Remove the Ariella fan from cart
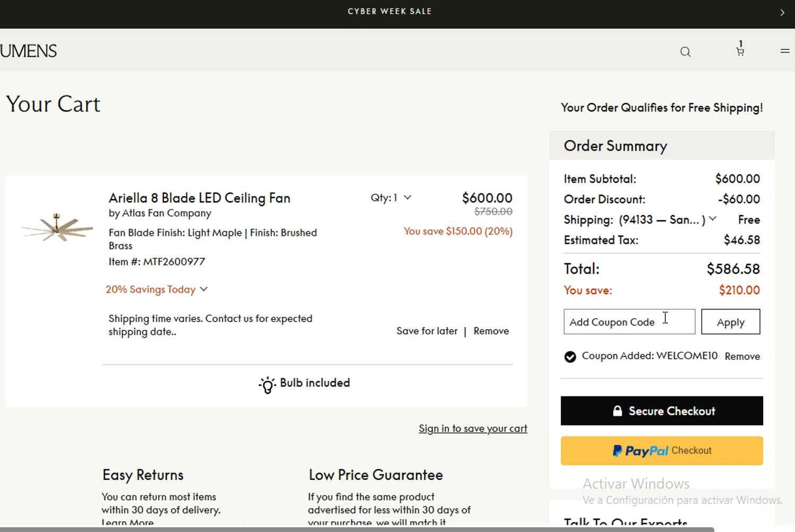 point(491,331)
